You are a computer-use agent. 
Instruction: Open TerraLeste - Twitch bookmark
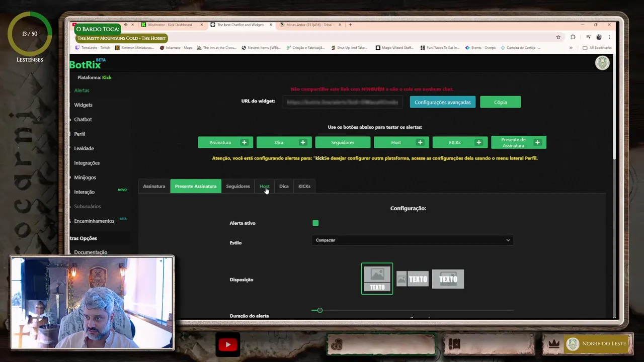(93, 48)
